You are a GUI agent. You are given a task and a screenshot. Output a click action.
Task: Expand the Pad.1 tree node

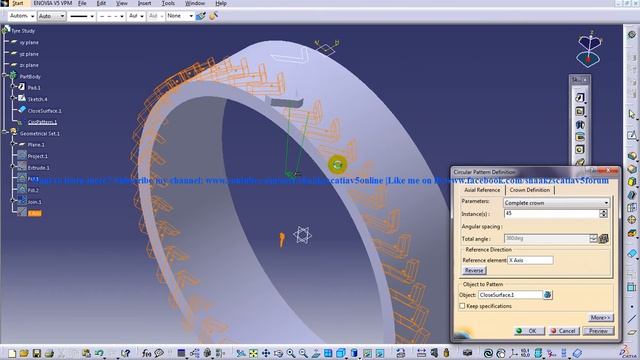(x=13, y=87)
